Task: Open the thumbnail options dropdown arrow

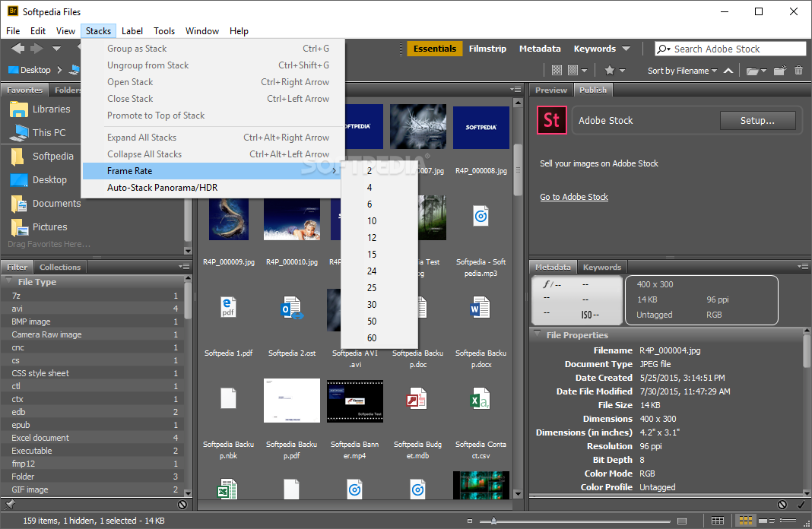Action: tap(584, 71)
